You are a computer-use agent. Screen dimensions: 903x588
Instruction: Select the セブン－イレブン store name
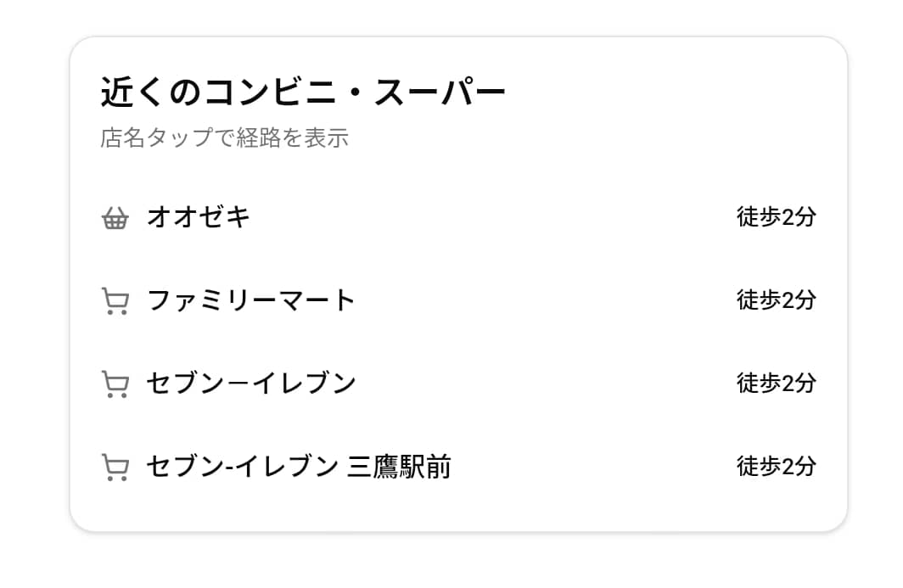(246, 383)
